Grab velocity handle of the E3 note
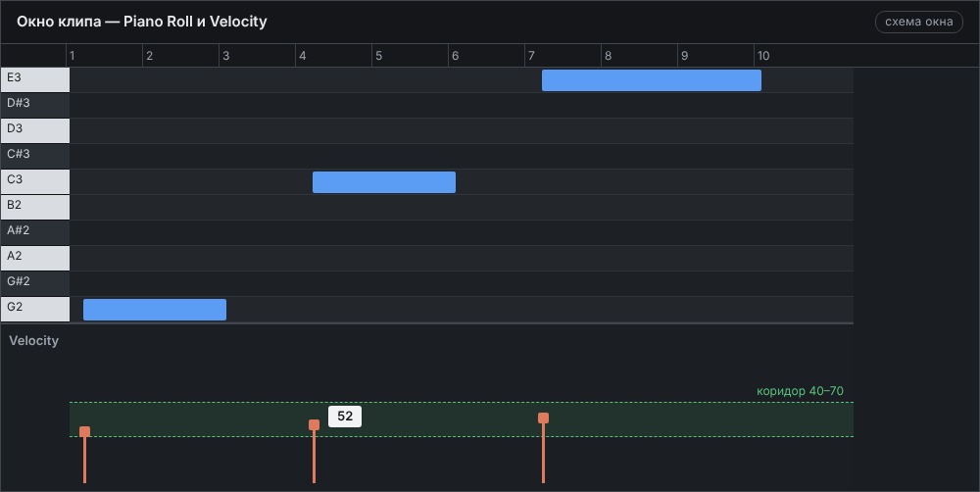The width and height of the screenshot is (980, 492). (543, 418)
